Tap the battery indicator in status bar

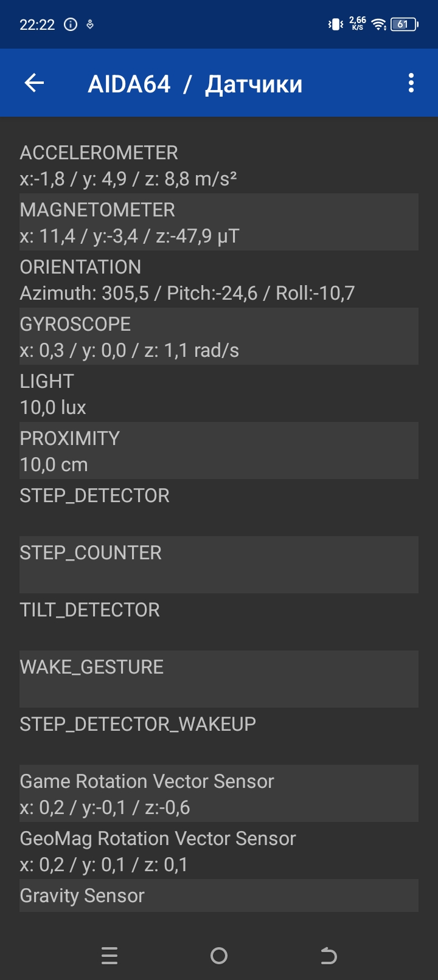[404, 24]
